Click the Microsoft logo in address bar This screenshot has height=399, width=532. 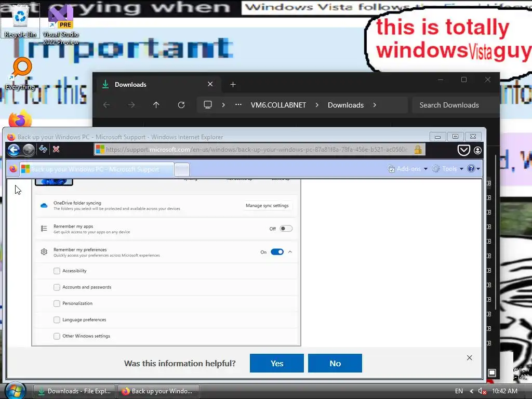click(100, 149)
